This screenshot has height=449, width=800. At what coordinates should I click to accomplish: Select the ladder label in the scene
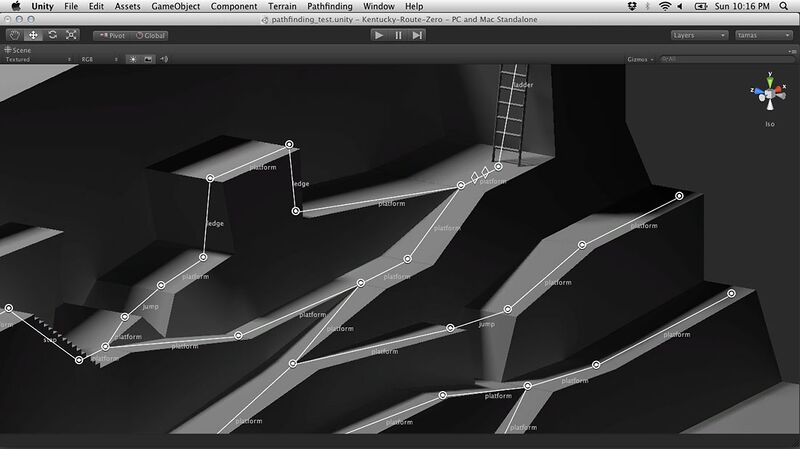(x=523, y=85)
